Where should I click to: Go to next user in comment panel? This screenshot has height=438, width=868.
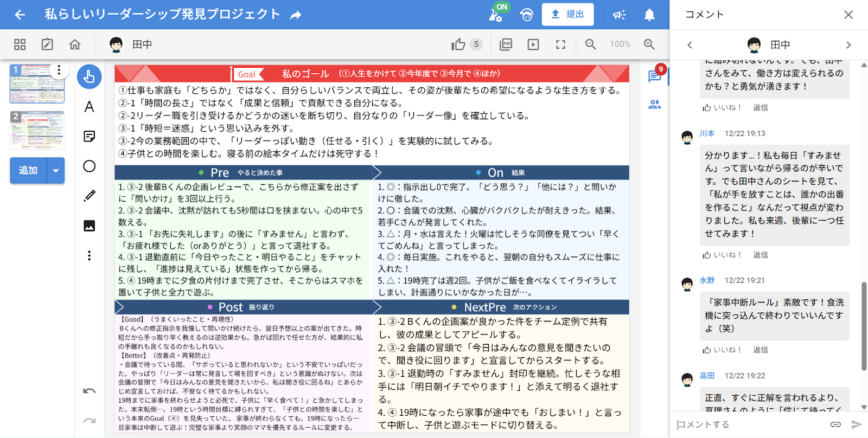[848, 45]
